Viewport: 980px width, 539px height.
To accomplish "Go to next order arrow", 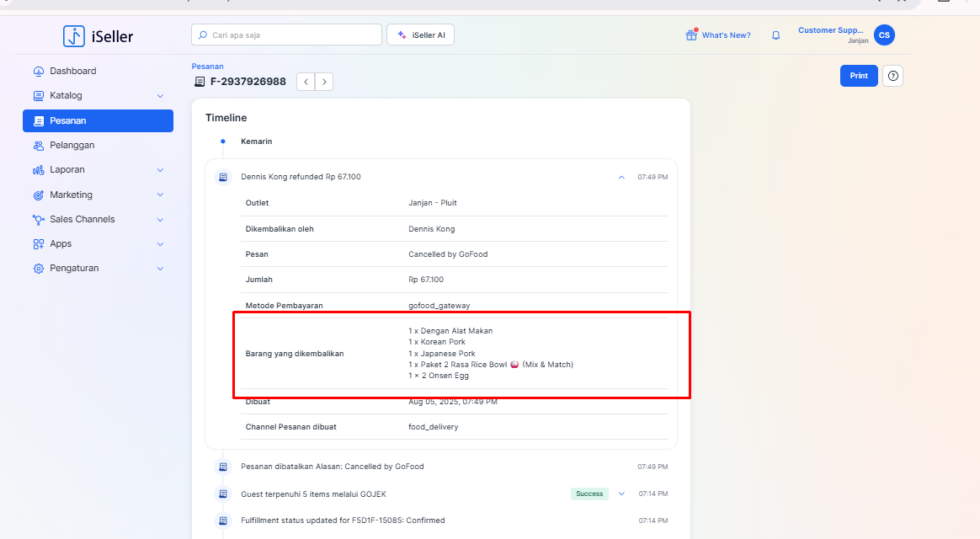I will [324, 82].
